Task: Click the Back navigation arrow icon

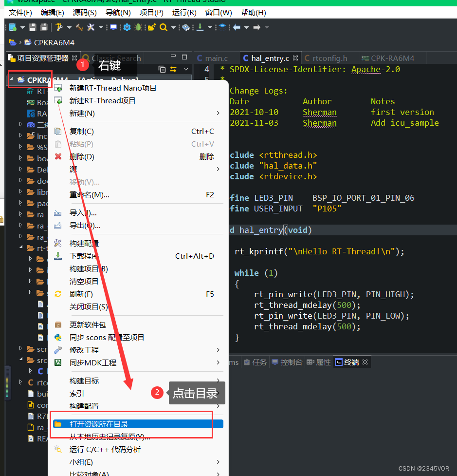Action: (x=237, y=27)
